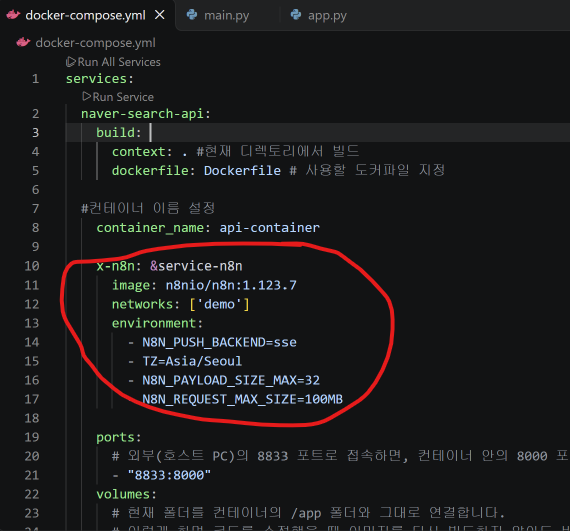
Task: Click the environment: key on line 13
Action: (x=157, y=323)
